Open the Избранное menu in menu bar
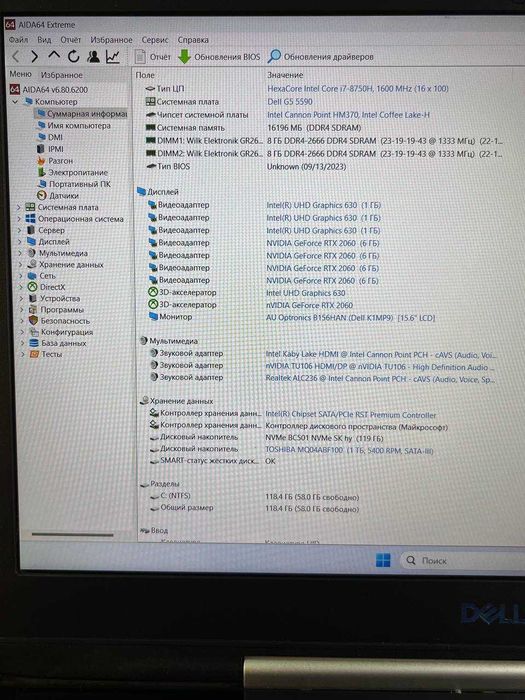This screenshot has height=700, width=525. (111, 40)
